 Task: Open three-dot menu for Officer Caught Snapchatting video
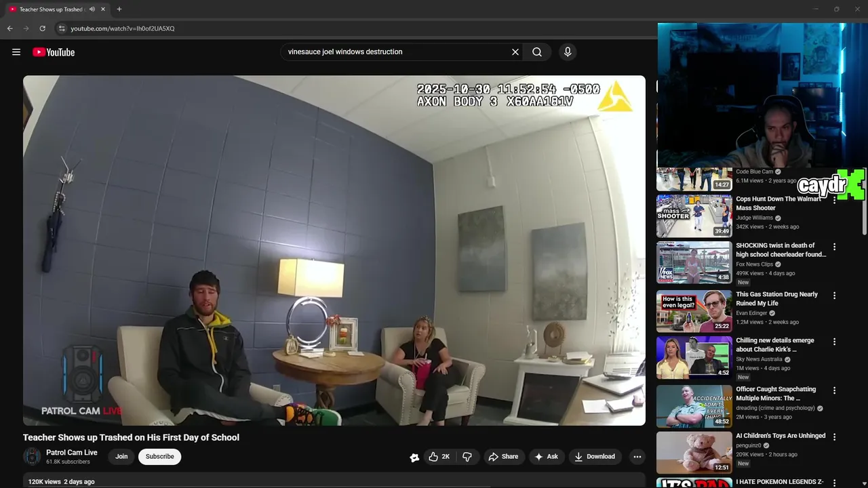834,390
